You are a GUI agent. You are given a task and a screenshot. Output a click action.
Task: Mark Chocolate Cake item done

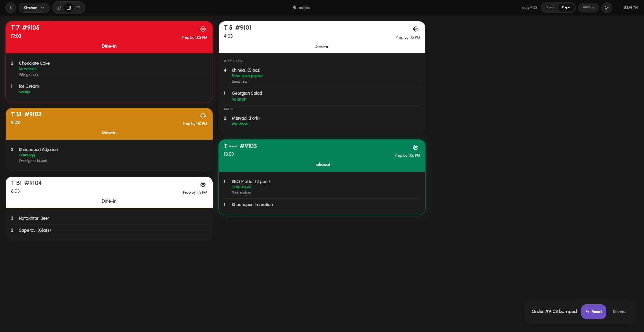[109, 68]
